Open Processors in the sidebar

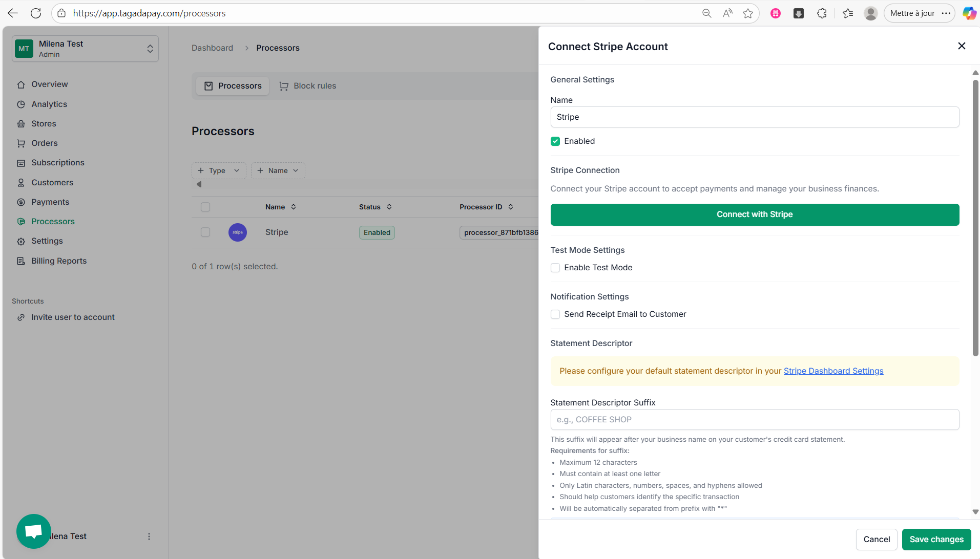[53, 222]
